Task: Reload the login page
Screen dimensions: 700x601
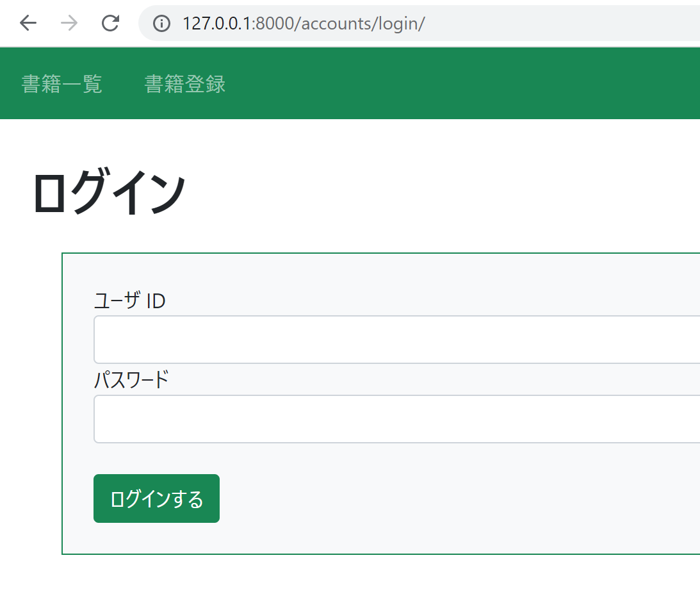Action: (x=110, y=23)
